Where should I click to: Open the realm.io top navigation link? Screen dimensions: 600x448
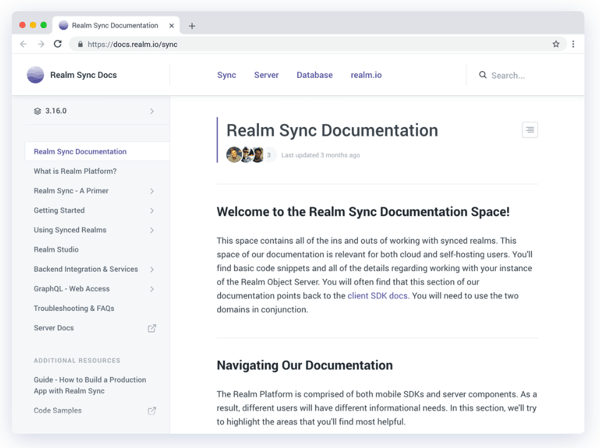click(x=366, y=75)
